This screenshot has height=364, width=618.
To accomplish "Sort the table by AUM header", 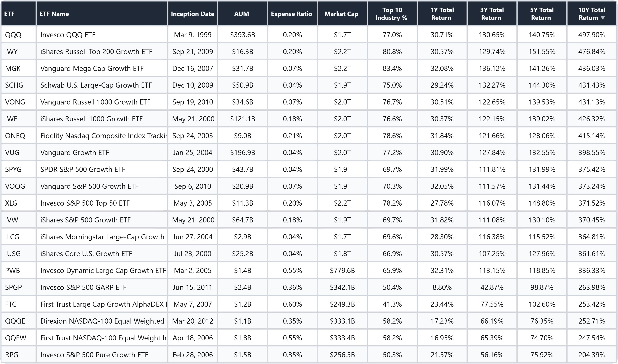I will pos(242,14).
